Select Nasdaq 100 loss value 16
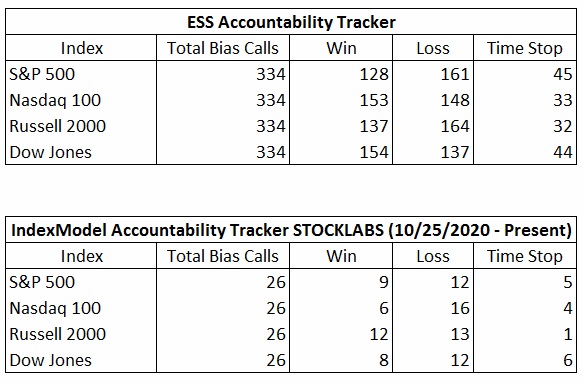 [x=460, y=308]
